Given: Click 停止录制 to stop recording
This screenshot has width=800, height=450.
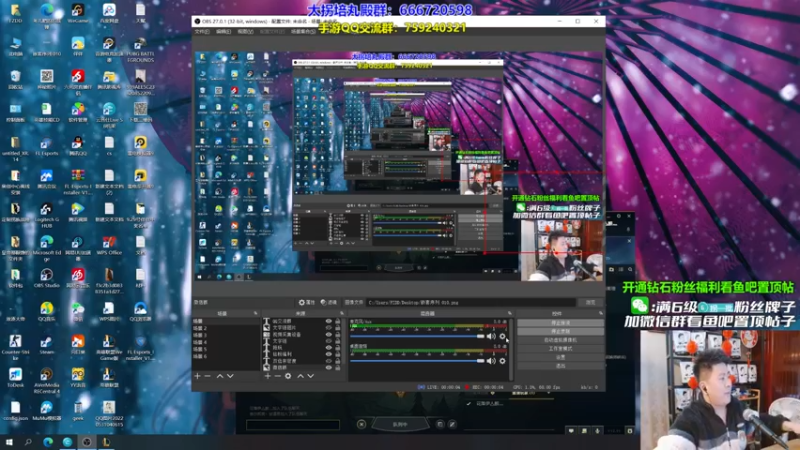Looking at the screenshot, I should [560, 332].
